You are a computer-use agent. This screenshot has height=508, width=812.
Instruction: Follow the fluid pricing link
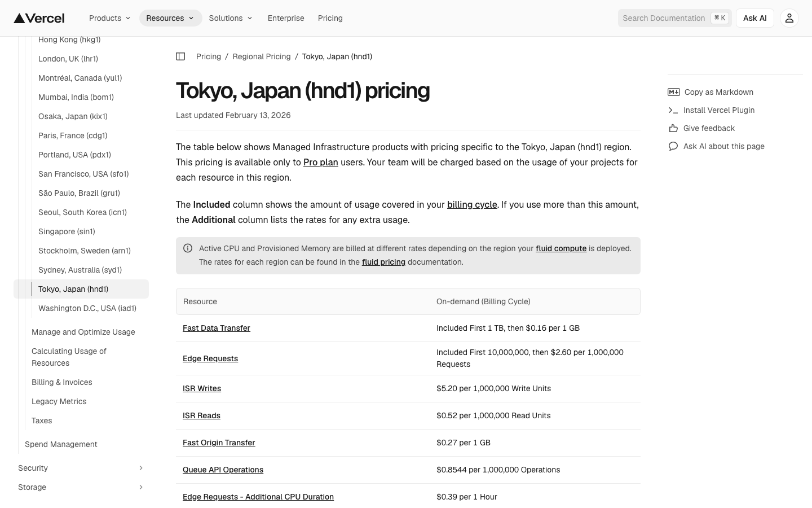click(x=383, y=262)
